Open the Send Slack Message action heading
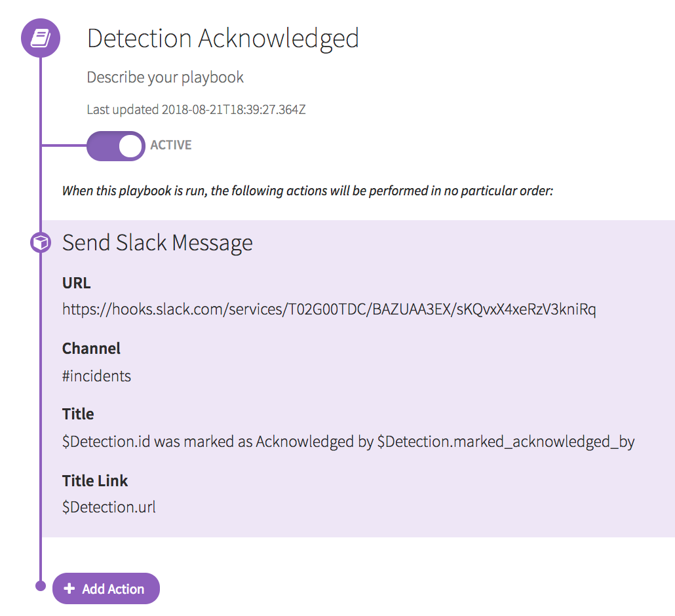This screenshot has width=675, height=616. (157, 243)
